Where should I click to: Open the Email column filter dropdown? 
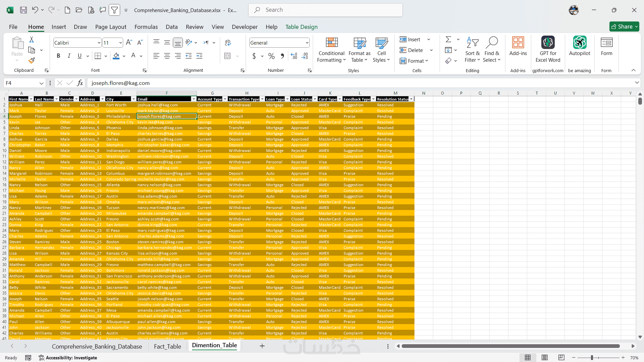pos(194,99)
